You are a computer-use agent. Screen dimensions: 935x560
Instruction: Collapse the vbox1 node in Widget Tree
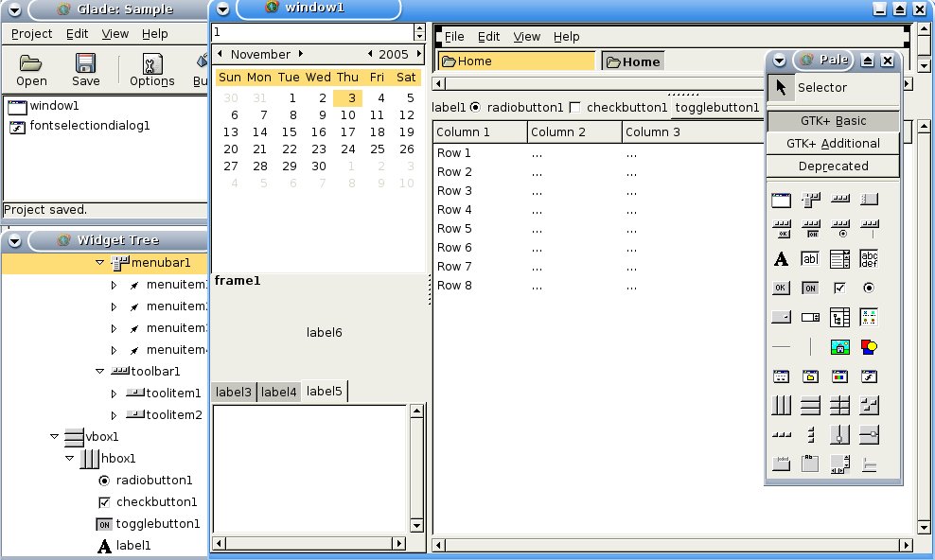55,437
